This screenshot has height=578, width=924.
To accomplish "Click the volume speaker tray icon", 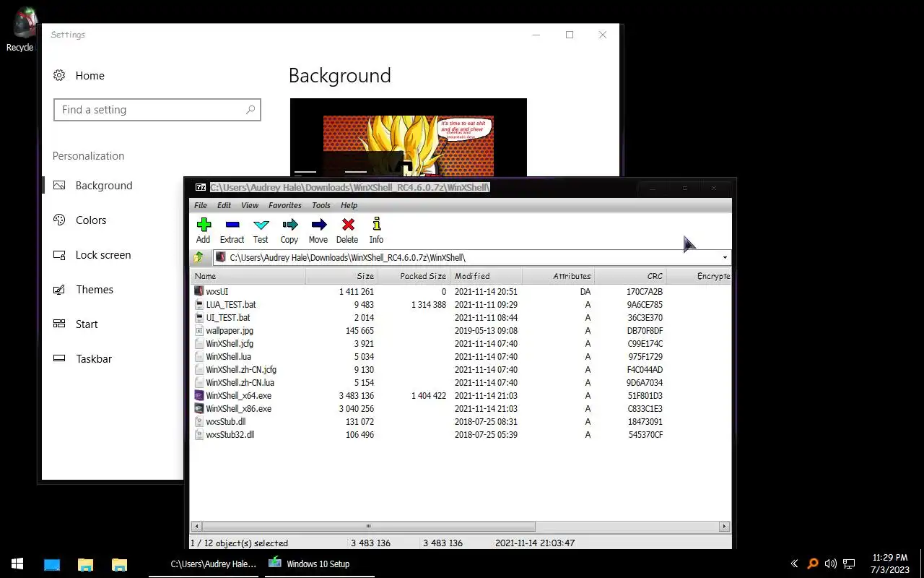I will 831,564.
